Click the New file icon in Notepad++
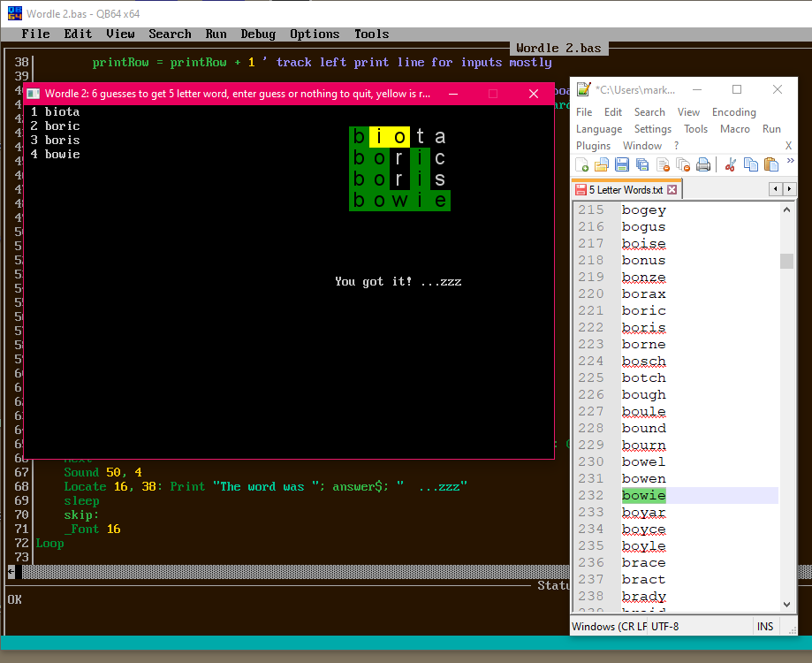This screenshot has height=663, width=812. click(582, 164)
